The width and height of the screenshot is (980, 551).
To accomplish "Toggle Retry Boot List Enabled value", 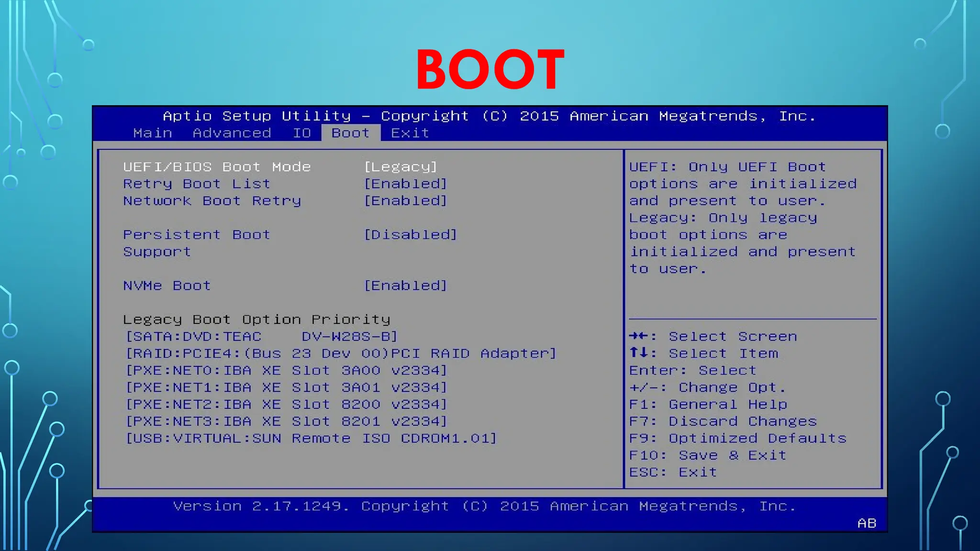I will pos(405,184).
